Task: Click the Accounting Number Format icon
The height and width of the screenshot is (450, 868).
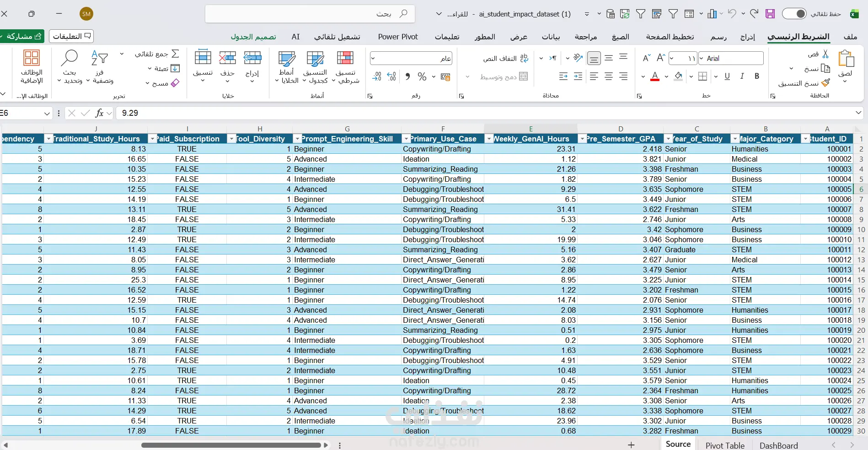Action: (x=445, y=76)
